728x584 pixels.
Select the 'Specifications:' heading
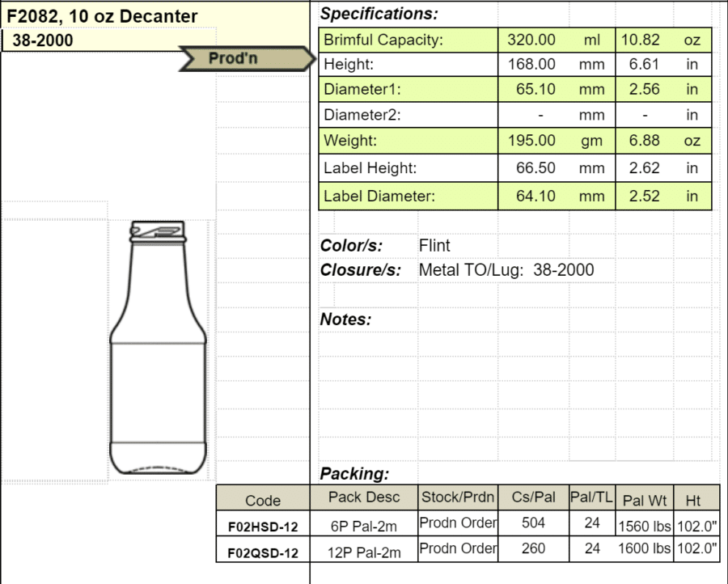(379, 14)
